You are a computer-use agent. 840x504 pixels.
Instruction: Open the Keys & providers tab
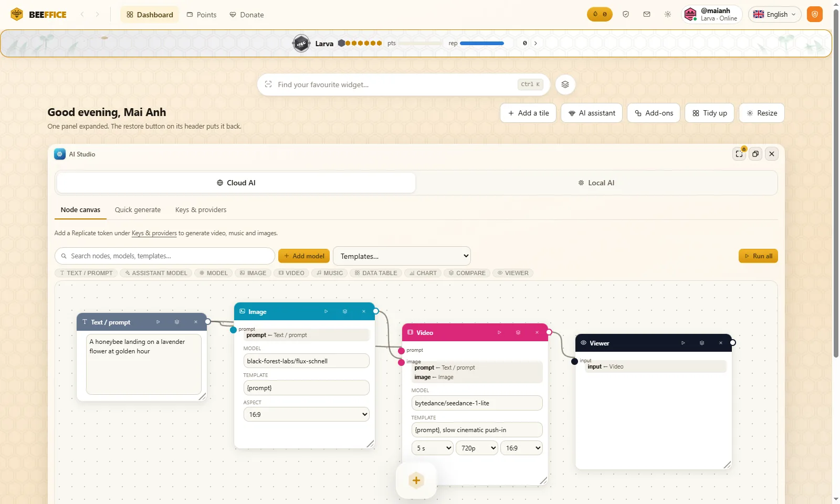tap(201, 210)
